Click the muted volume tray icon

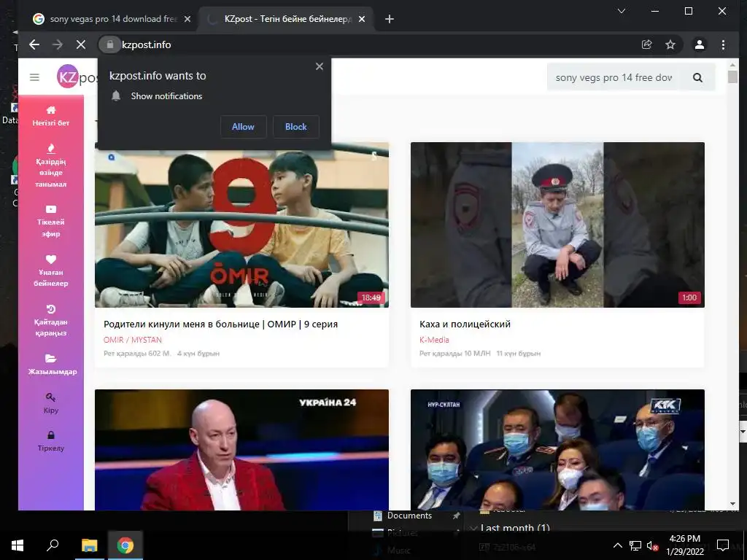pos(652,545)
